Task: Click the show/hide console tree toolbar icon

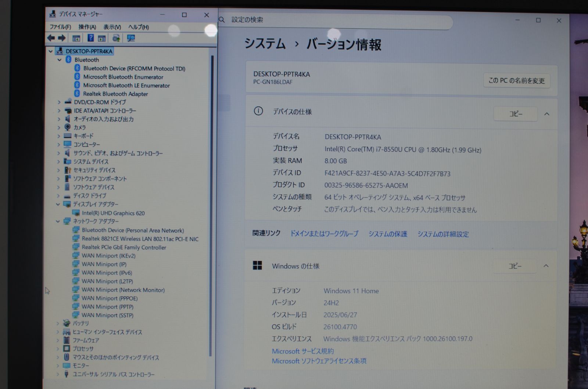Action: 76,38
